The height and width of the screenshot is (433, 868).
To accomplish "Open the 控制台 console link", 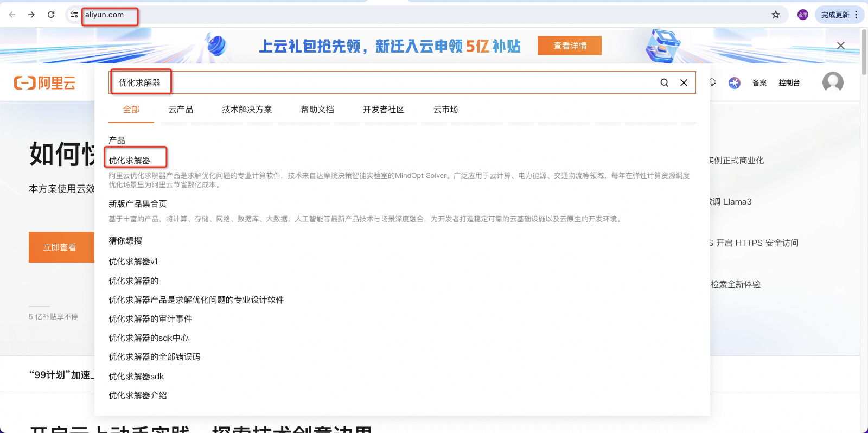I will point(789,82).
